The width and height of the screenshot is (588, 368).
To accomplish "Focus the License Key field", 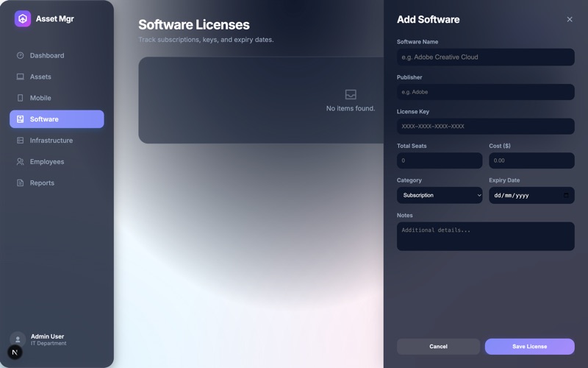I will pos(486,126).
